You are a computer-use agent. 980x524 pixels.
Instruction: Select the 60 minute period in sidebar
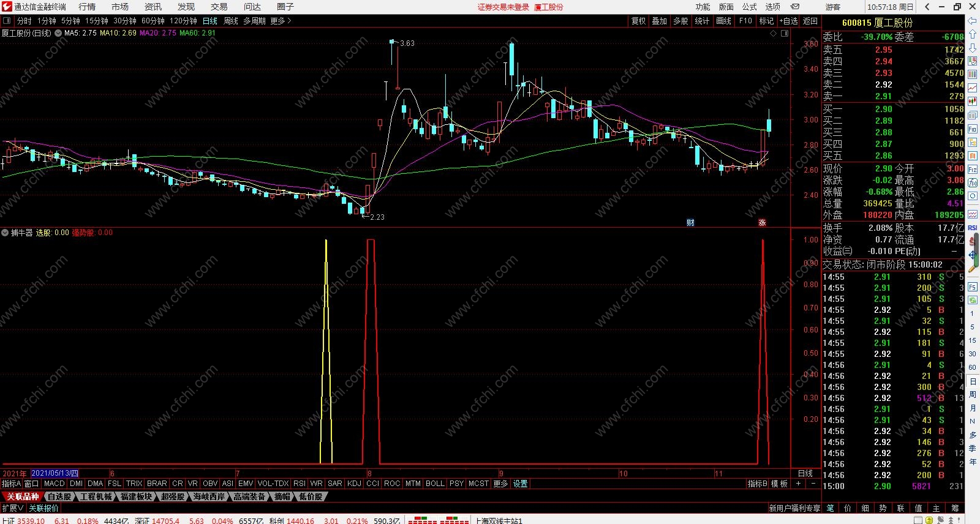pos(973,367)
